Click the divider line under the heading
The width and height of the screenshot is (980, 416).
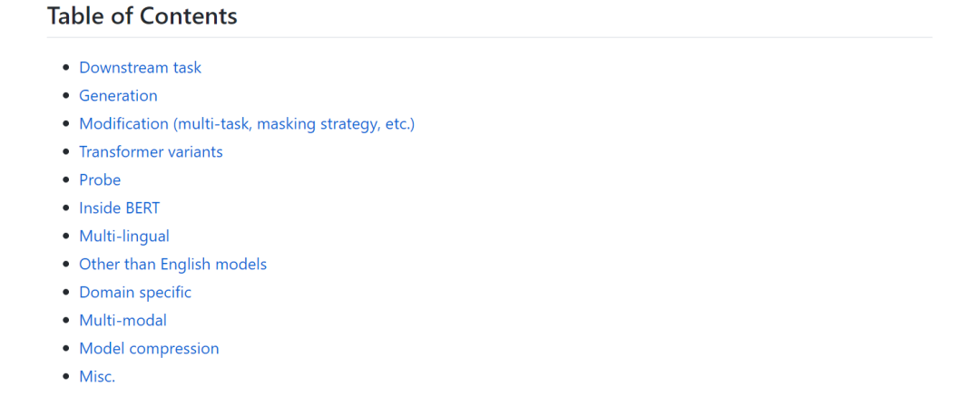[x=490, y=38]
